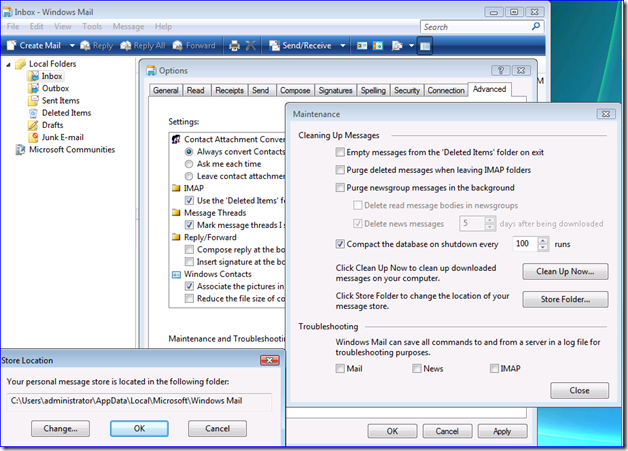Screen dimensions: 628x451
Task: Click the runs value field showing 100
Action: coord(525,244)
